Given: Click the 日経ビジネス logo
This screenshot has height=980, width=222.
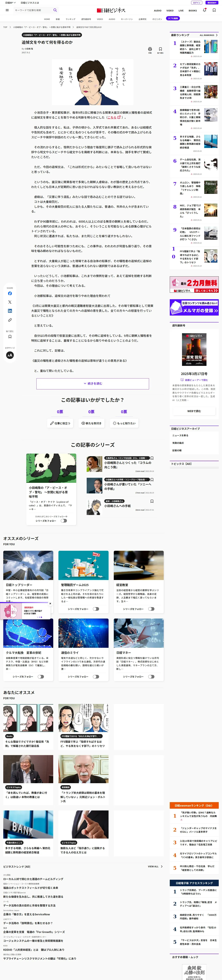Looking at the screenshot, I should (x=111, y=10).
